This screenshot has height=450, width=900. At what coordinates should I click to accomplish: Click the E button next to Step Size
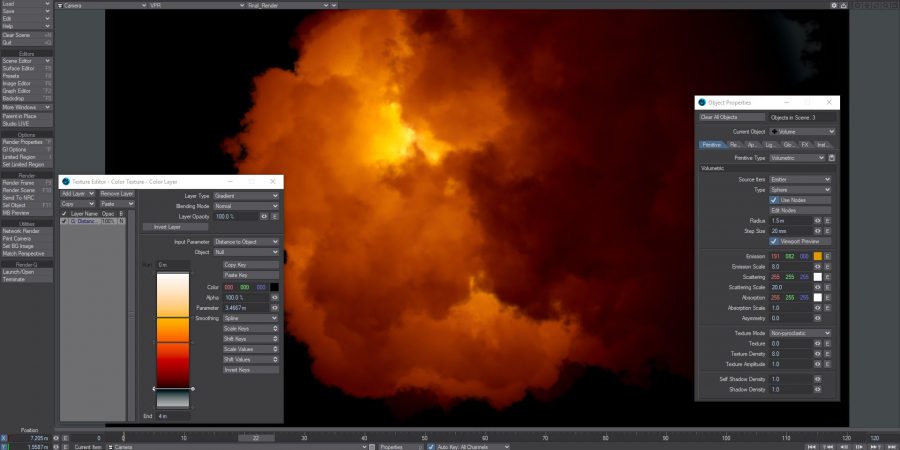pos(828,230)
